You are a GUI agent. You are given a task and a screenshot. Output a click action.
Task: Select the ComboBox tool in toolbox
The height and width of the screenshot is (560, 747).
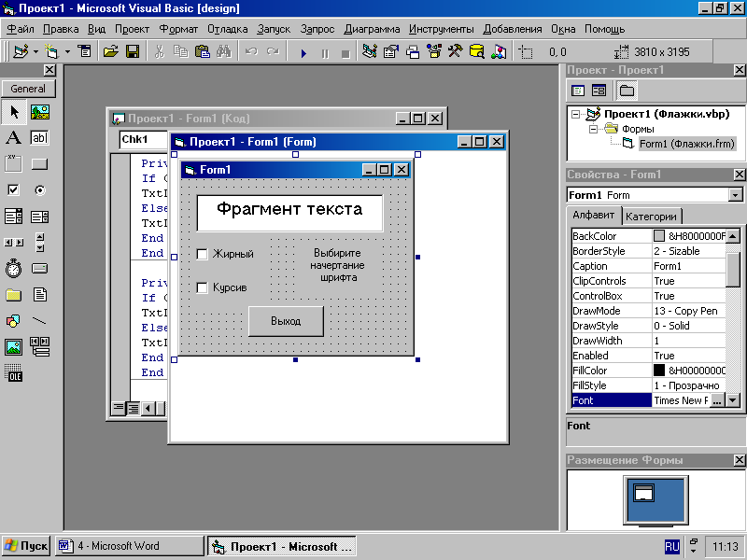pos(13,217)
